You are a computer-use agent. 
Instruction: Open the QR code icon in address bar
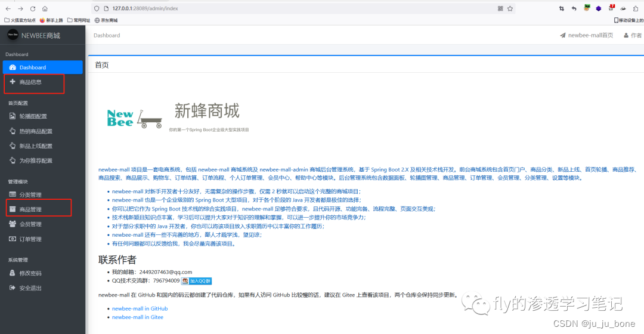click(x=500, y=8)
